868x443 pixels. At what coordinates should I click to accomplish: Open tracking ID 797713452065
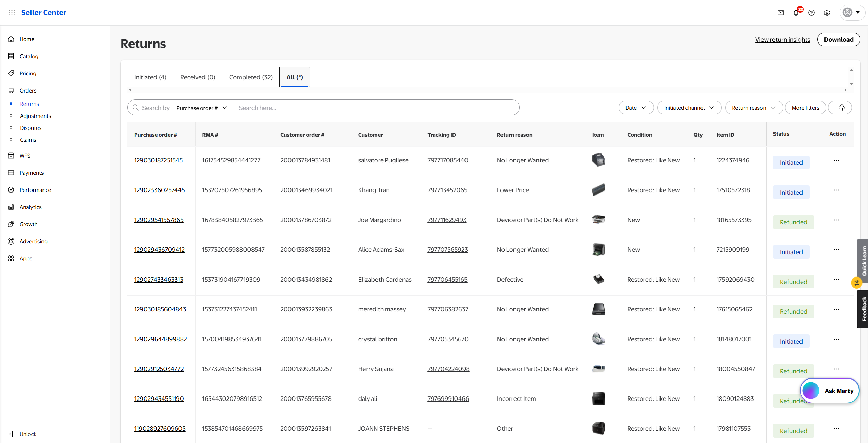[447, 190]
